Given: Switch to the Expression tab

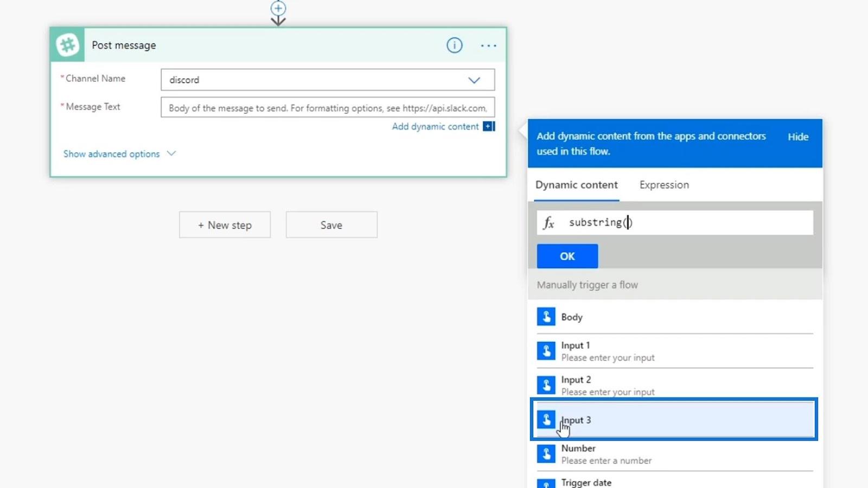Looking at the screenshot, I should pyautogui.click(x=664, y=185).
